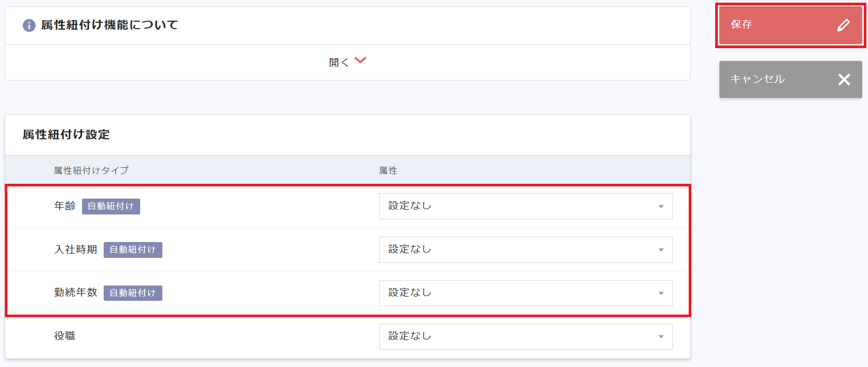Click the red chevron icon next to 開く

[360, 60]
